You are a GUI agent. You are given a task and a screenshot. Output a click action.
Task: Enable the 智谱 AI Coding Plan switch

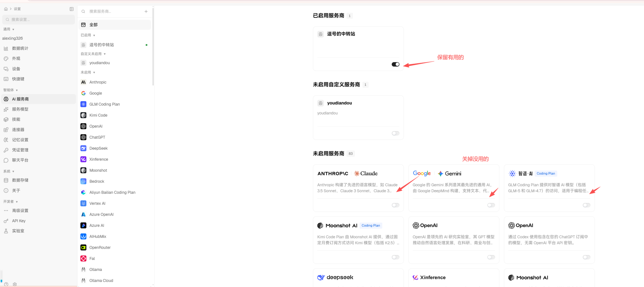587,205
